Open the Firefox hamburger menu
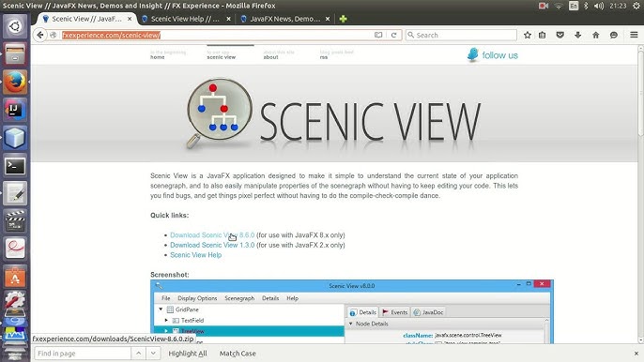The width and height of the screenshot is (644, 362). pos(634,35)
